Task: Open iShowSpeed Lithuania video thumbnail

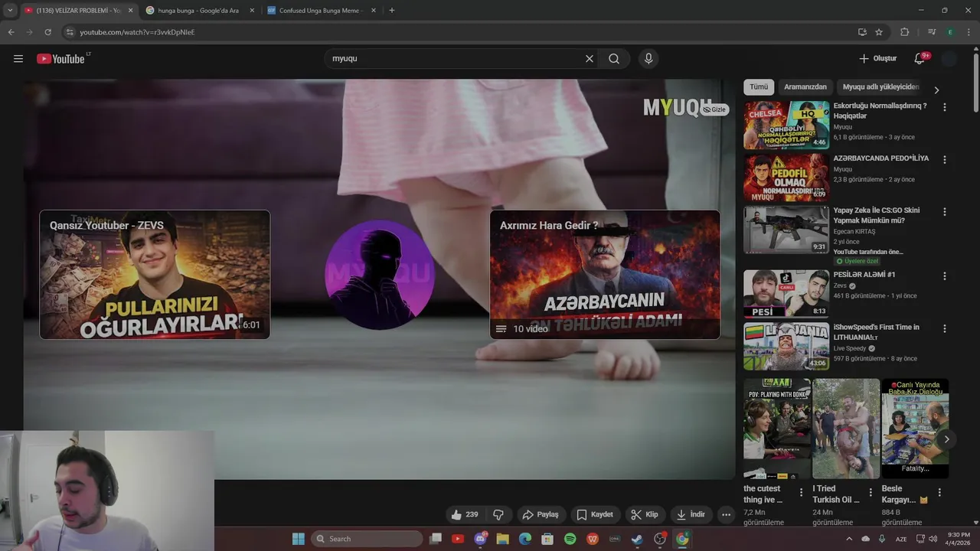Action: click(786, 346)
